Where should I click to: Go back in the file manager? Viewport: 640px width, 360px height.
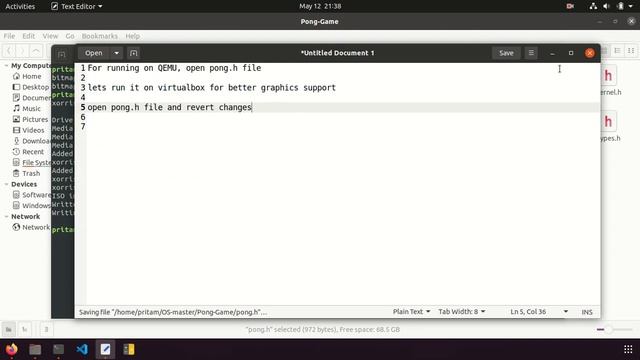pos(9,51)
